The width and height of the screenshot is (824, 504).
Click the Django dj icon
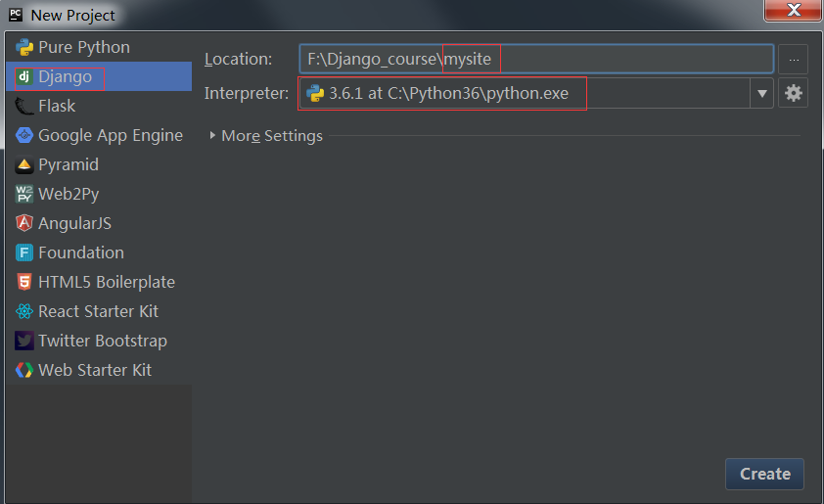pos(24,76)
